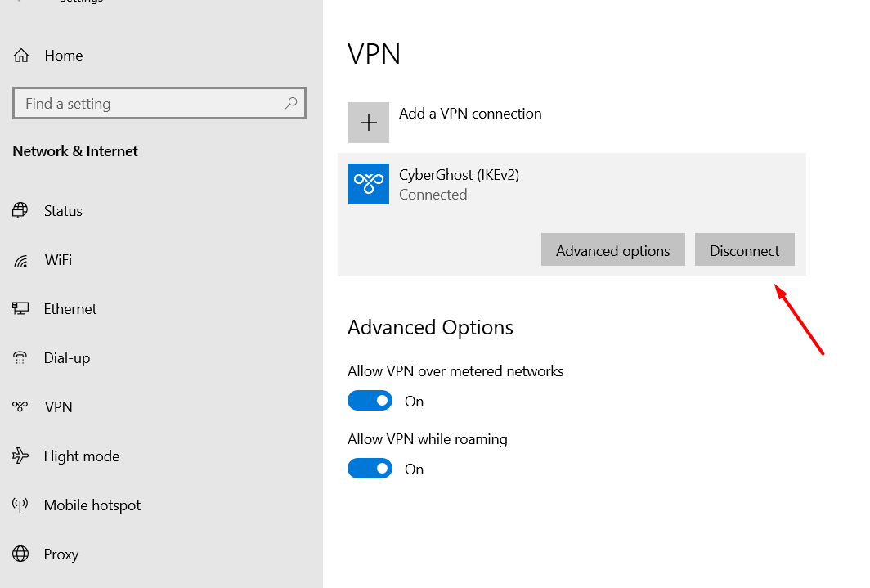Click the plus icon to add VPN
870x588 pixels.
369,123
